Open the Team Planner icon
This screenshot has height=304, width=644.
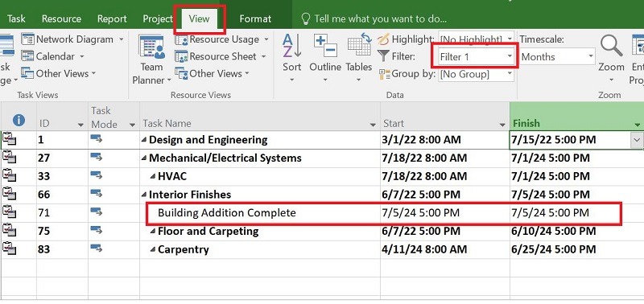(x=151, y=47)
